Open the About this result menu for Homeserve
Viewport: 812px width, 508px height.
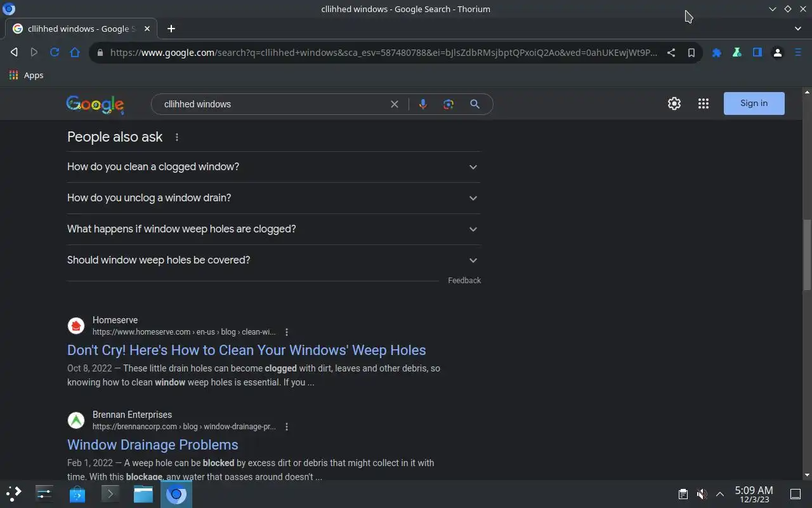click(287, 332)
